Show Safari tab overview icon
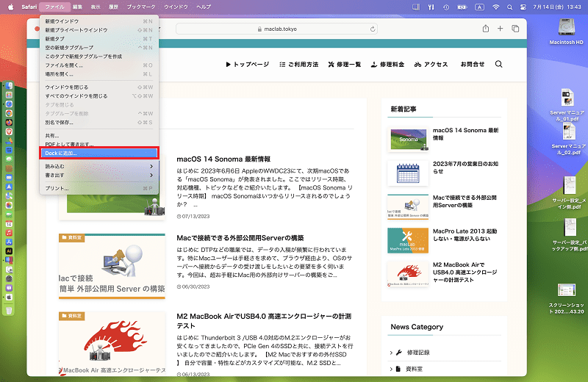Image resolution: width=588 pixels, height=382 pixels. point(515,29)
